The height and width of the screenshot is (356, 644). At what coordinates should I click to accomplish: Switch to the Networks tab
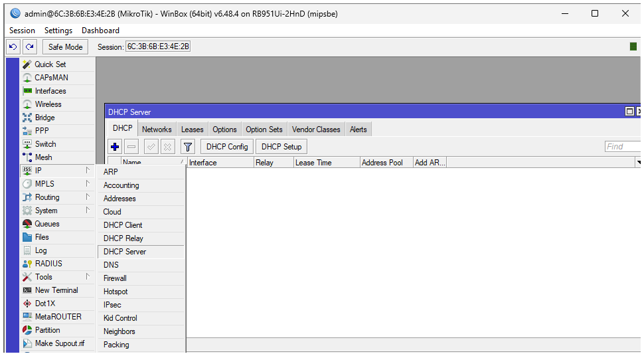(x=157, y=129)
